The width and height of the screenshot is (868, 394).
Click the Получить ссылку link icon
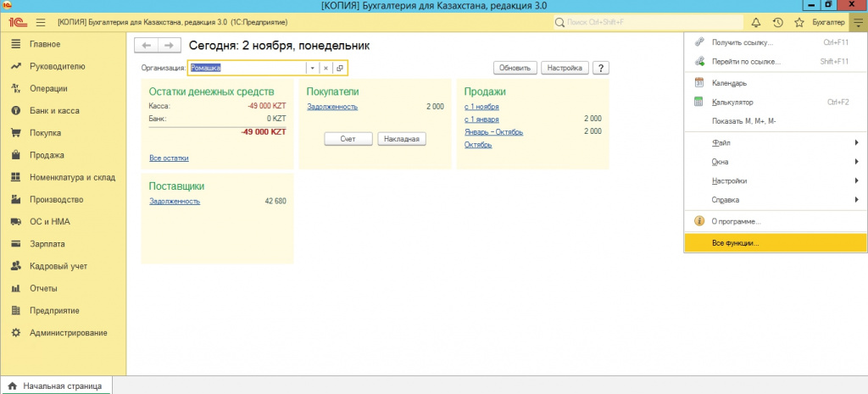pyautogui.click(x=699, y=42)
